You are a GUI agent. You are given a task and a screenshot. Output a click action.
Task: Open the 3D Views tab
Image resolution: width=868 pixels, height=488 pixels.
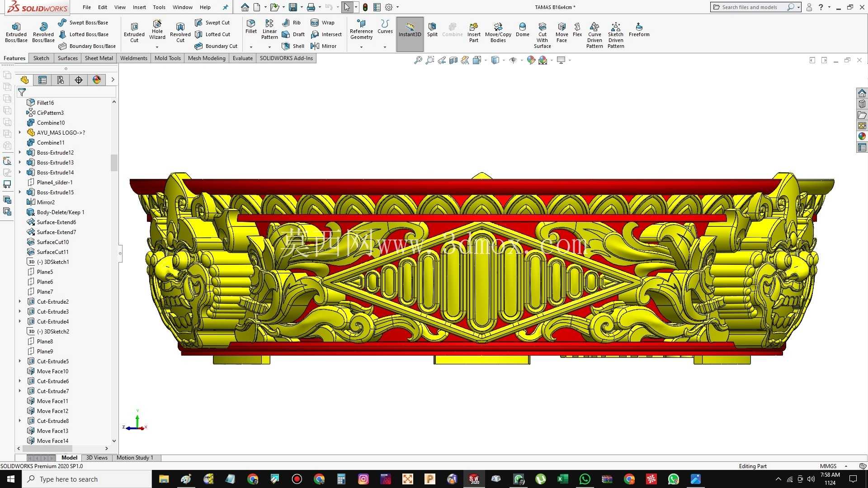click(x=97, y=458)
